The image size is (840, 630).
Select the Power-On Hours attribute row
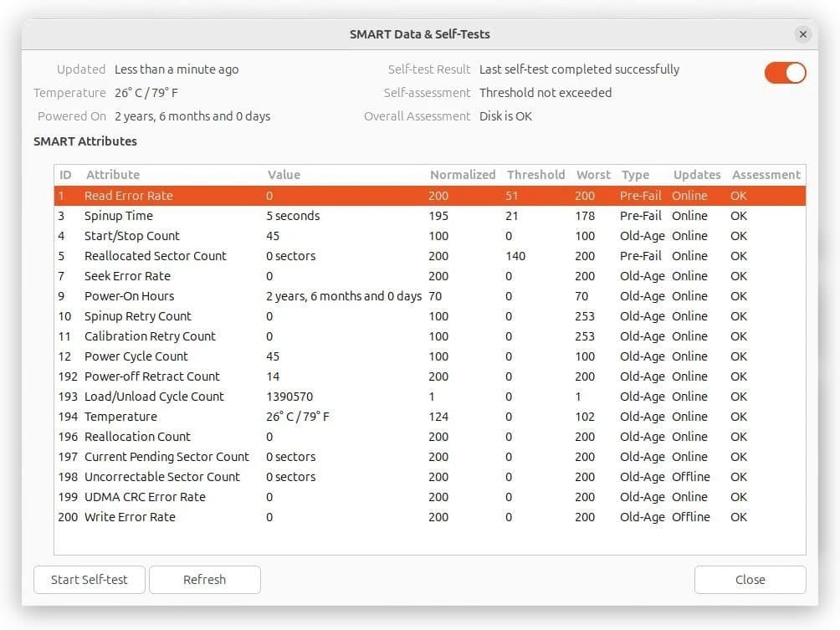(251, 295)
